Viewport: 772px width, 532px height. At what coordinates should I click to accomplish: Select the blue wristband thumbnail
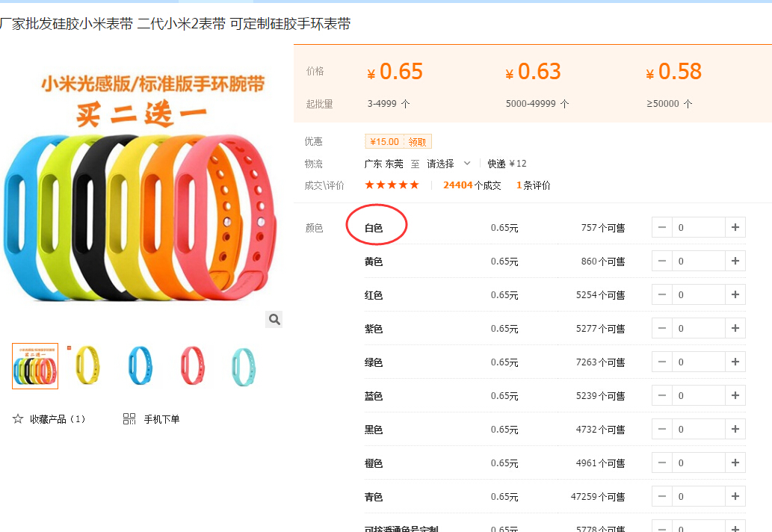[140, 366]
